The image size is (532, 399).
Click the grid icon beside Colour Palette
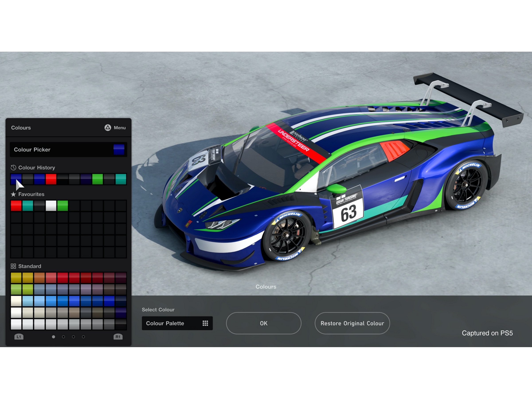[x=205, y=323]
